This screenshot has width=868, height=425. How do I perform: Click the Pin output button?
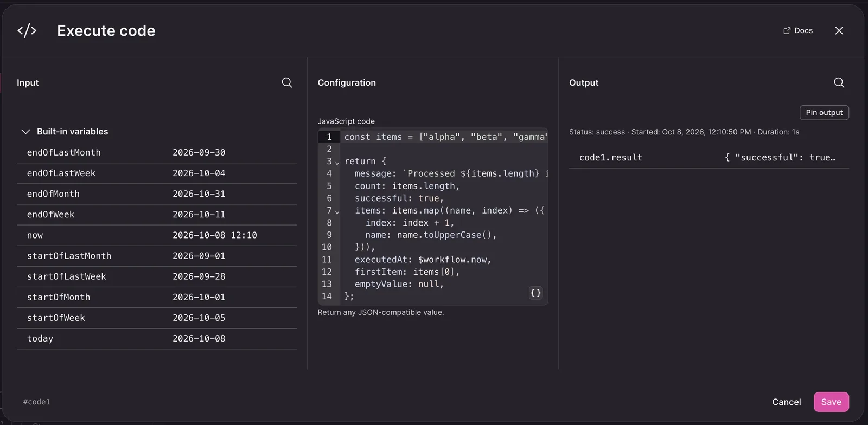click(x=824, y=112)
